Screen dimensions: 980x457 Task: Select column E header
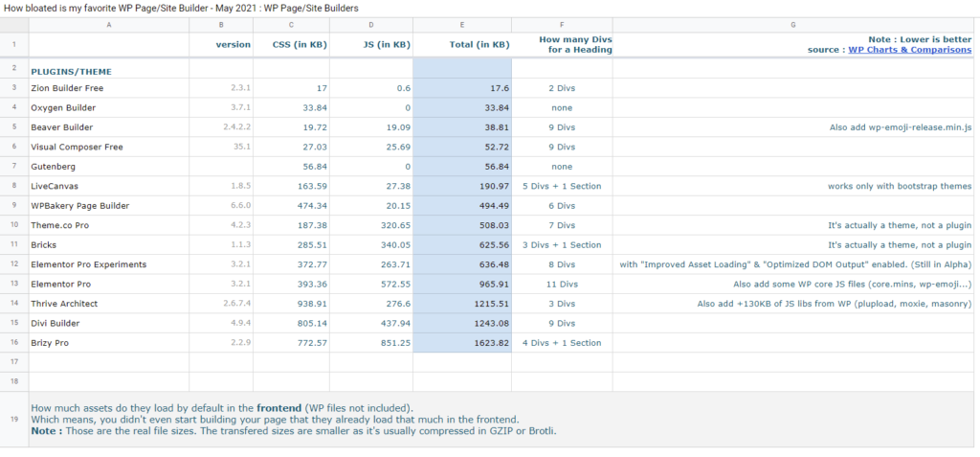[462, 25]
